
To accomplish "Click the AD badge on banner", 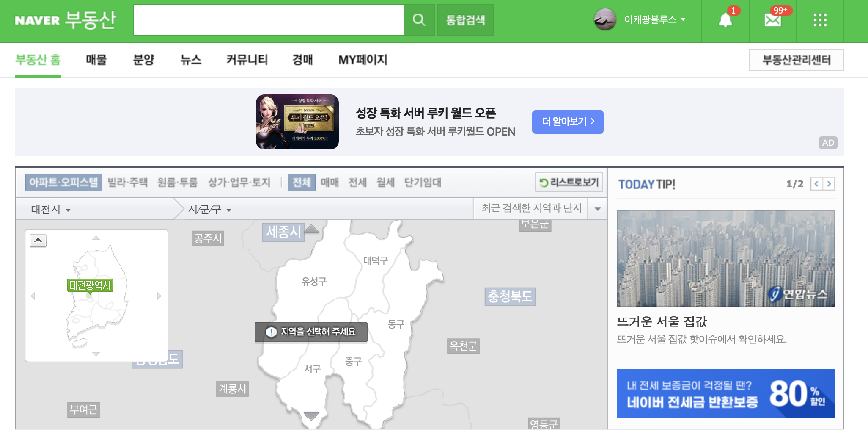I will (x=828, y=143).
